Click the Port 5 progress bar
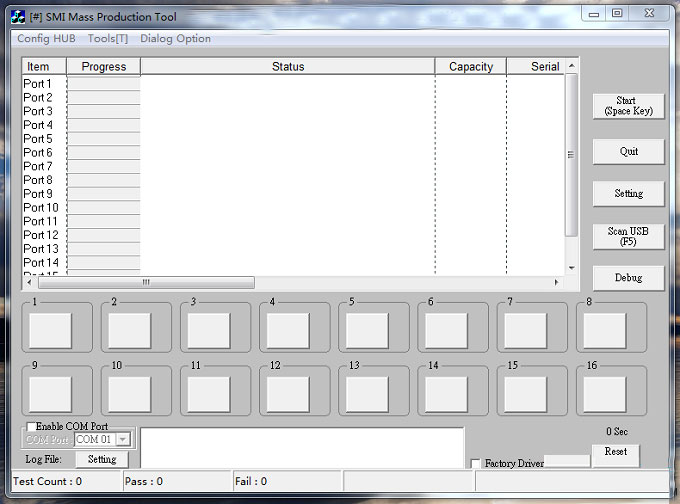 (104, 139)
